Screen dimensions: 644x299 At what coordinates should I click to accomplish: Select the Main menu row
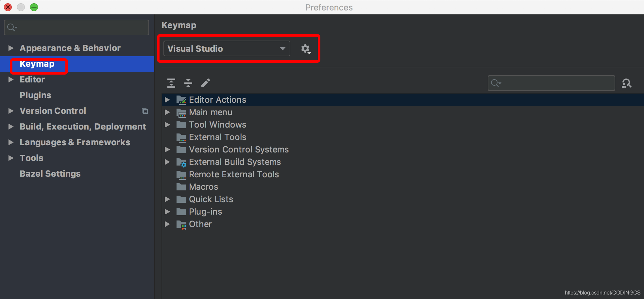403,112
